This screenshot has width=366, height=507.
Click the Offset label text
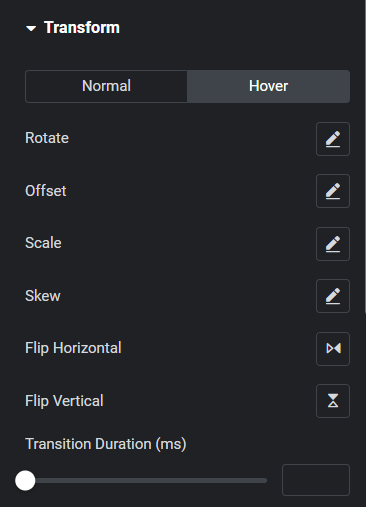[x=46, y=191]
